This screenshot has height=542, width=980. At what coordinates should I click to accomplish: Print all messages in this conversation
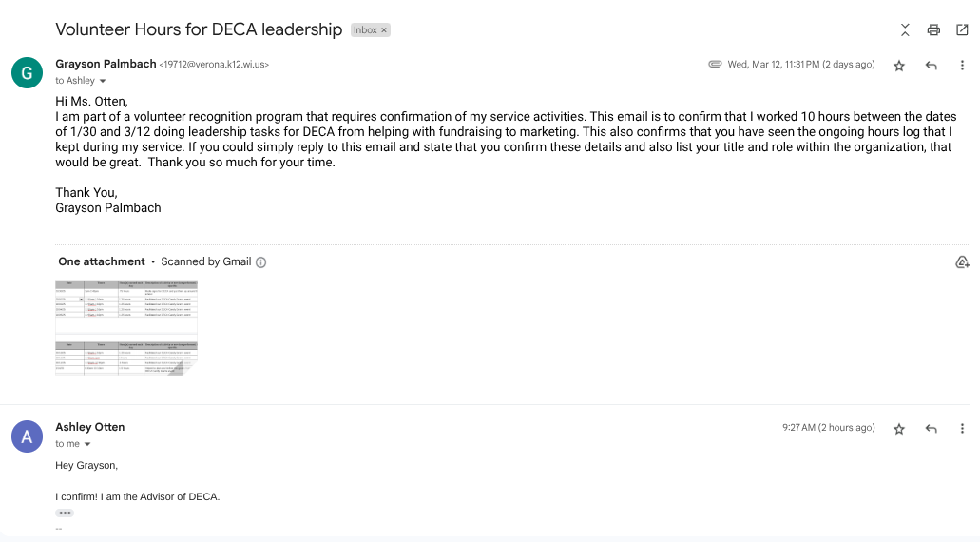point(933,30)
